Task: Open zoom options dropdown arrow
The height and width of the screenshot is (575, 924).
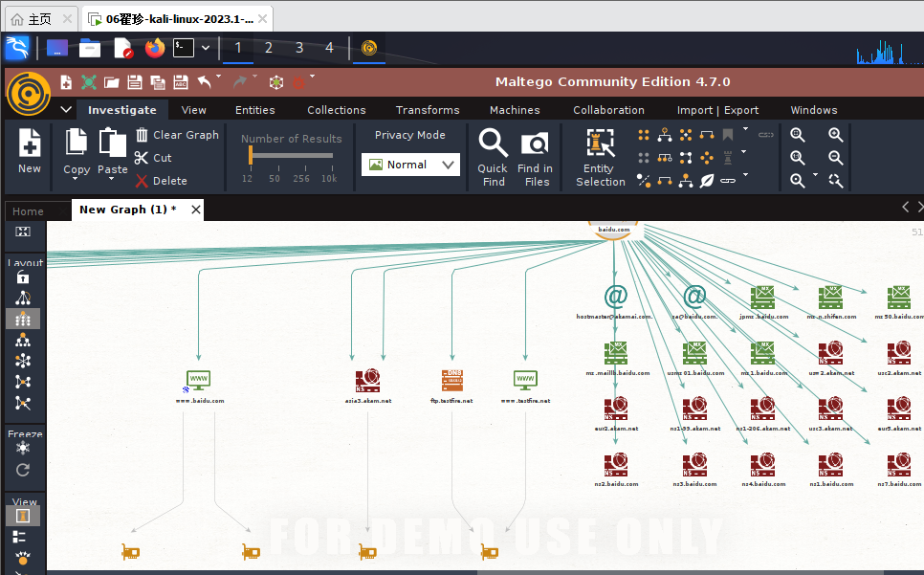Action: (816, 175)
